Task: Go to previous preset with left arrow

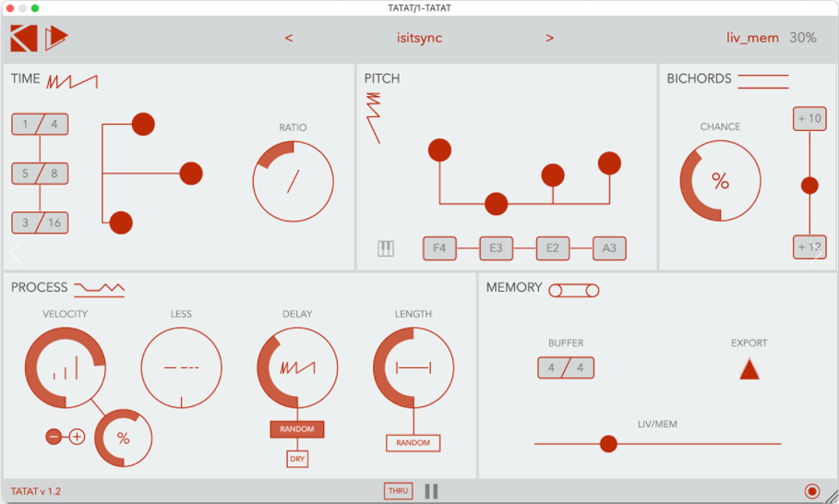Action: [x=289, y=38]
